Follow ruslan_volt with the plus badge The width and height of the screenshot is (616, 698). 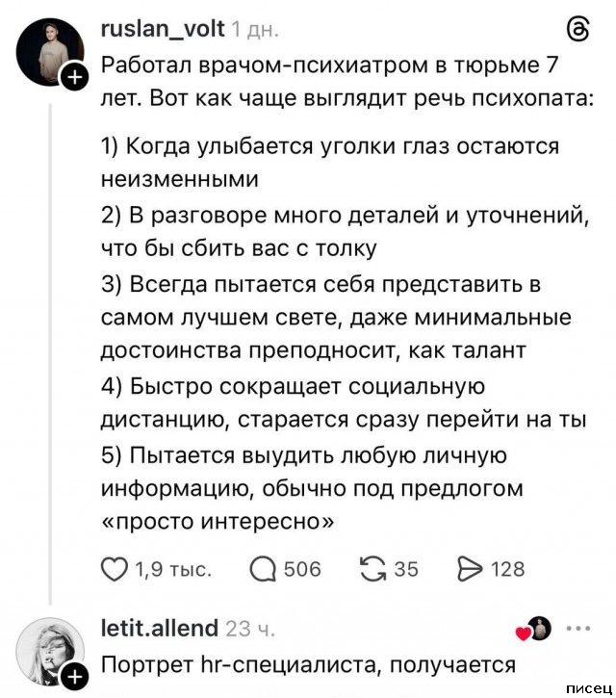coord(73,79)
